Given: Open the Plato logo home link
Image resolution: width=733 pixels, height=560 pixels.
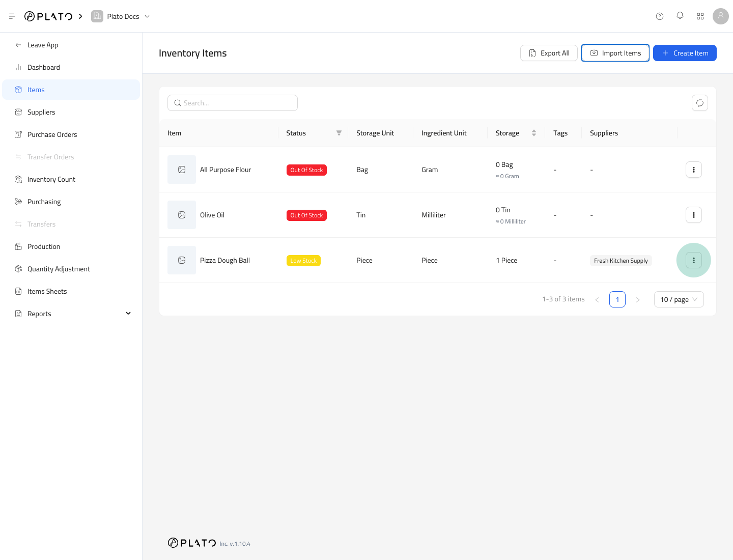Looking at the screenshot, I should coord(48,16).
